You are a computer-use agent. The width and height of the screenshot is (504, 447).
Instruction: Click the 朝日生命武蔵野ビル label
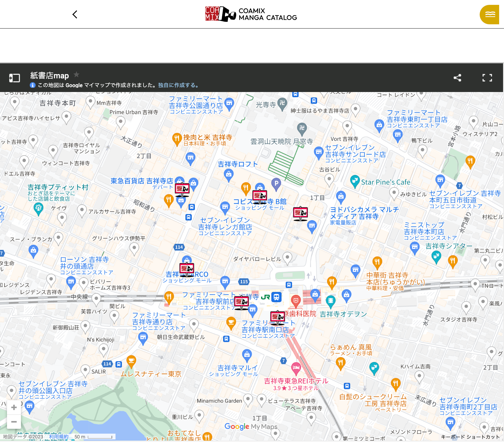(x=181, y=337)
